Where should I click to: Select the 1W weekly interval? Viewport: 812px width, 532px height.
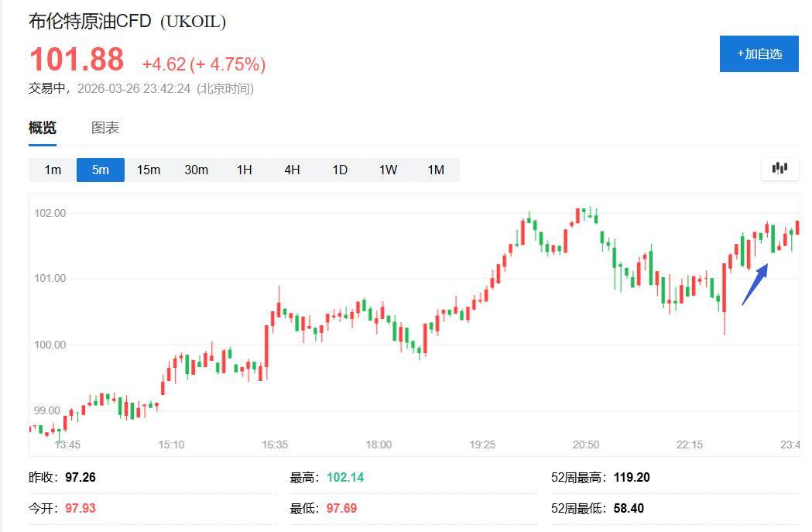pos(388,170)
